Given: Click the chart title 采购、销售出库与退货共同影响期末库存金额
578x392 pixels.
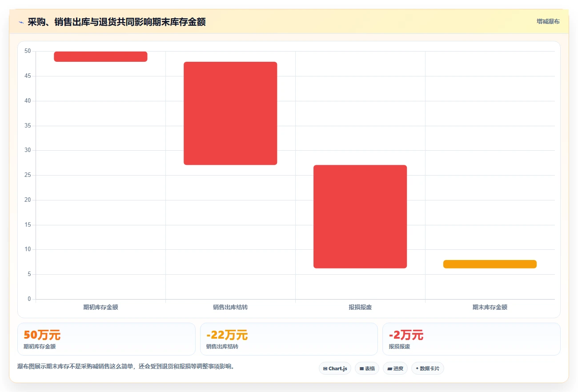Looking at the screenshot, I should click(x=116, y=22).
